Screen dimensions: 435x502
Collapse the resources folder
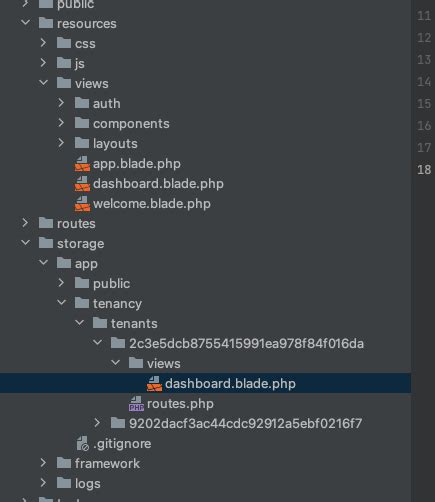coord(25,23)
